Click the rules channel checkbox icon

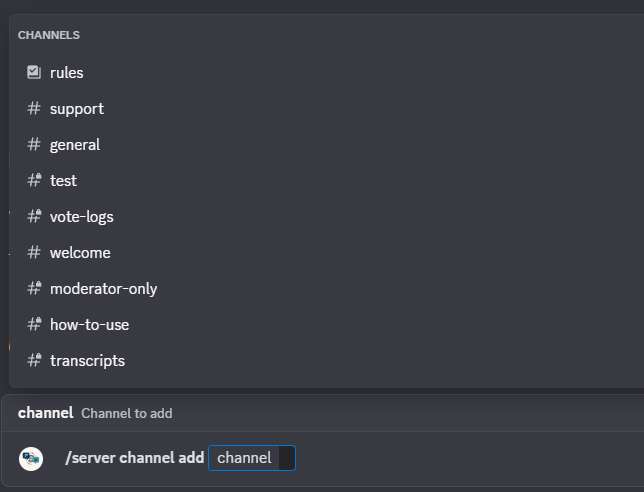[x=34, y=72]
